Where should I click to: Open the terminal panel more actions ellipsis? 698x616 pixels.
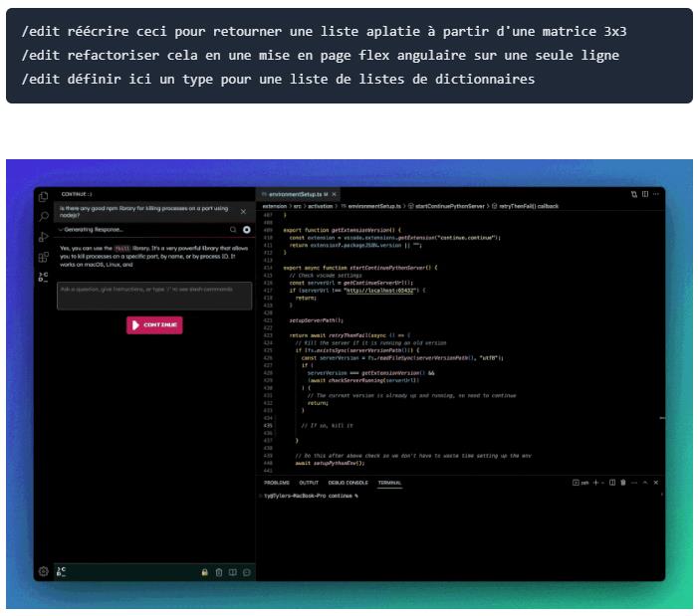pyautogui.click(x=634, y=483)
